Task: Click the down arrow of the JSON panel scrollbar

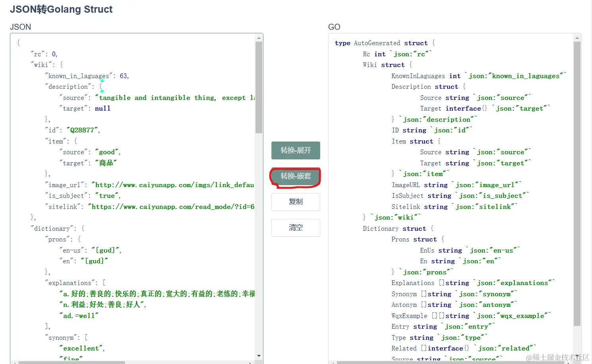Action: pos(259,356)
